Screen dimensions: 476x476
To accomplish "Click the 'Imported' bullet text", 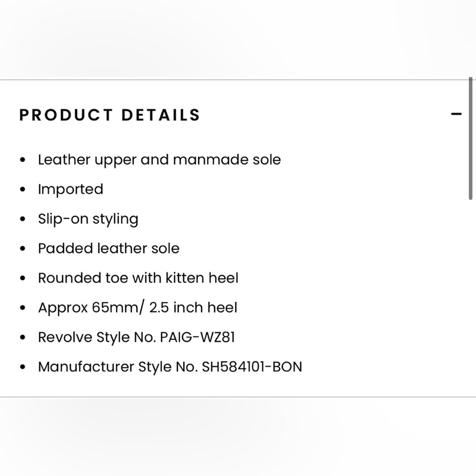I will pyautogui.click(x=71, y=190).
